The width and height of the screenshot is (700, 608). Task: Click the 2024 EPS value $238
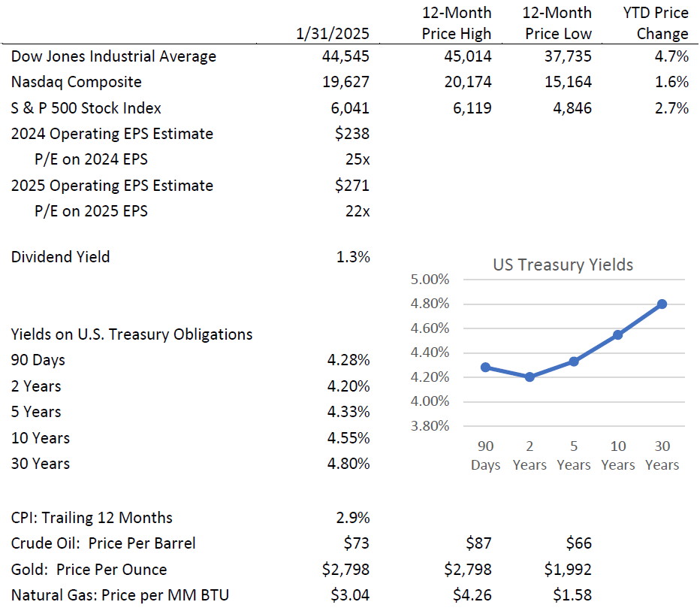coord(352,134)
